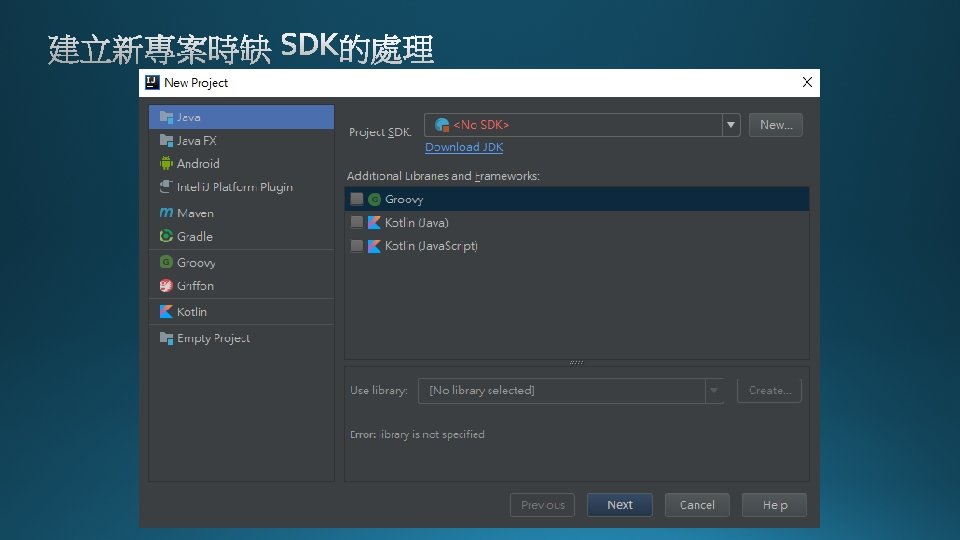Click the Gradle icon
Viewport: 960px width, 540px height.
coord(166,236)
